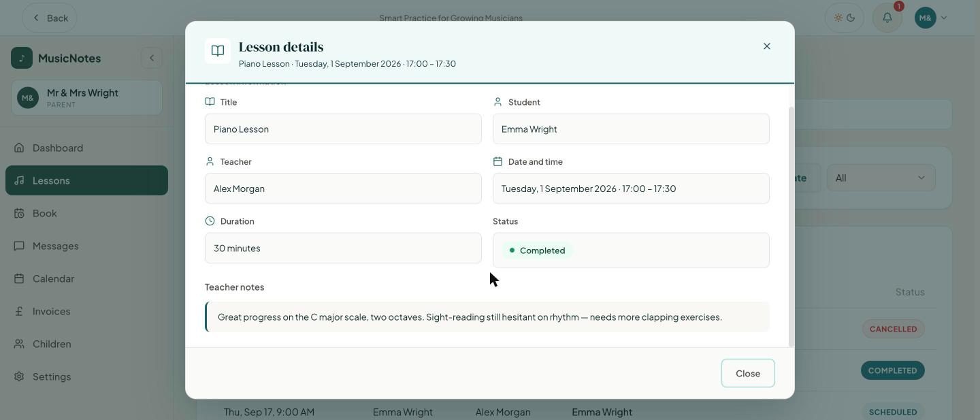This screenshot has height=420, width=980.
Task: Click the Teacher field showing Alex Morgan
Action: click(343, 189)
